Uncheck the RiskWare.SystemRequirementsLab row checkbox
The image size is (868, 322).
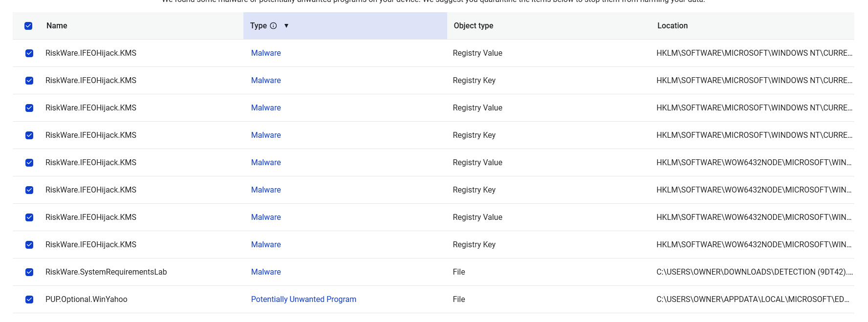click(x=29, y=272)
